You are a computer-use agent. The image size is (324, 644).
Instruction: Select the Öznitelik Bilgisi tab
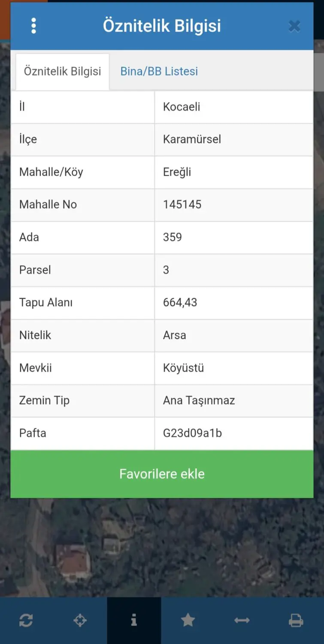point(63,72)
